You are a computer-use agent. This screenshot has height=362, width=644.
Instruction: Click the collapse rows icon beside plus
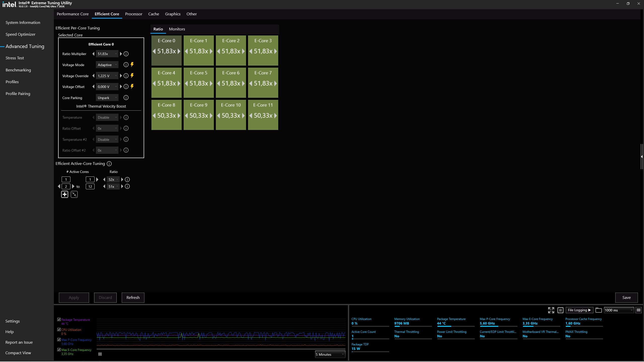point(74,194)
